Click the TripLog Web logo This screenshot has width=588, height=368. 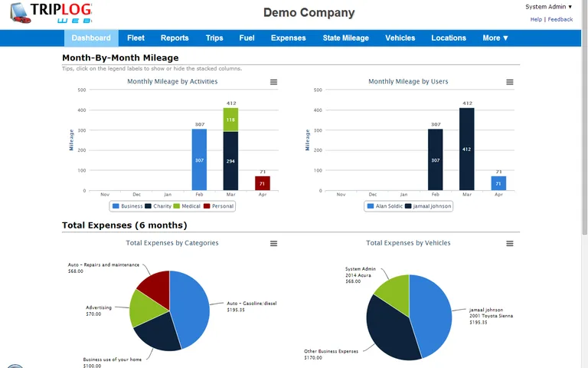pos(51,13)
